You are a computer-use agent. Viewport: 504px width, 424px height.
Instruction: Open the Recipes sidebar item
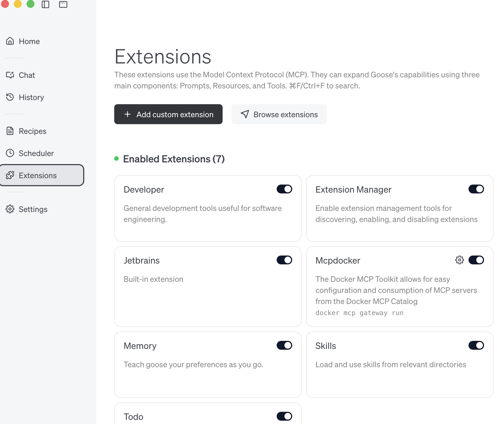point(32,131)
